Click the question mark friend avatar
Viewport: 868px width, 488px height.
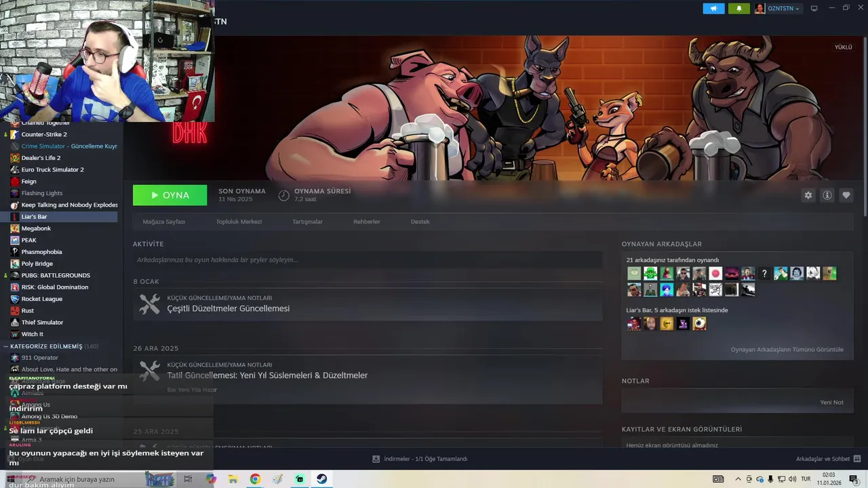(x=764, y=273)
